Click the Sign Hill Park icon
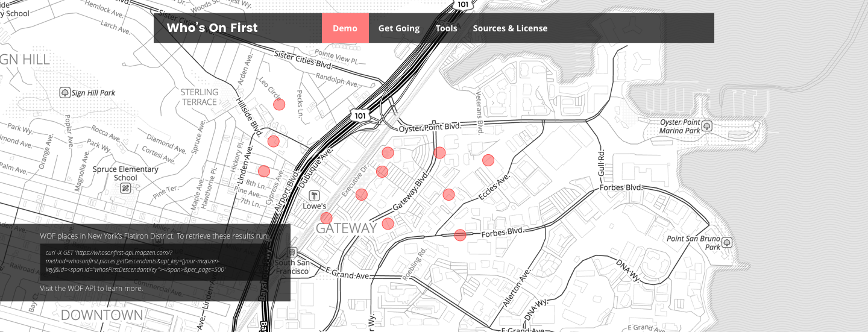The image size is (868, 332). click(65, 93)
